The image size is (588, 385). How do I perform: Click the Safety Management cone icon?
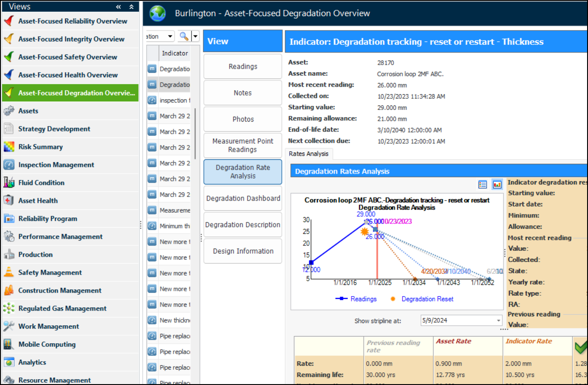pos(9,272)
